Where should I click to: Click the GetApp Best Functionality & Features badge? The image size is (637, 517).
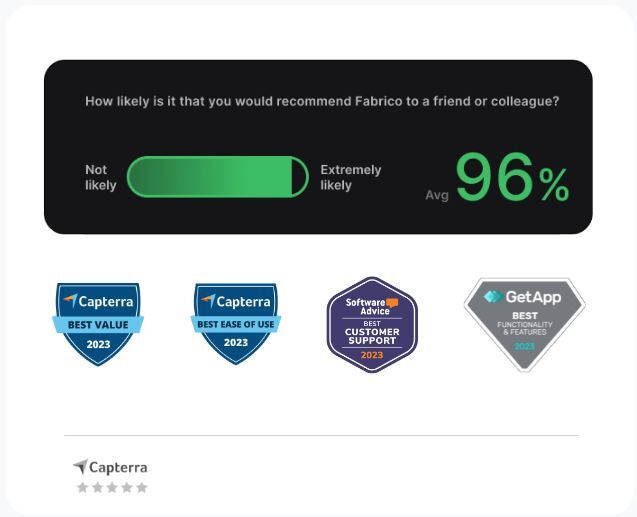tap(524, 324)
